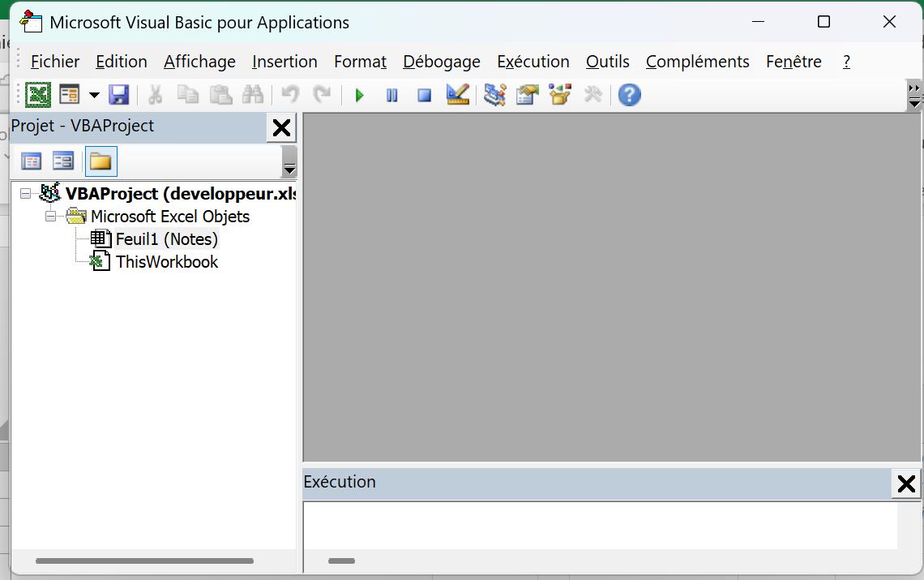Toggle Design Mode ruler icon

point(458,94)
